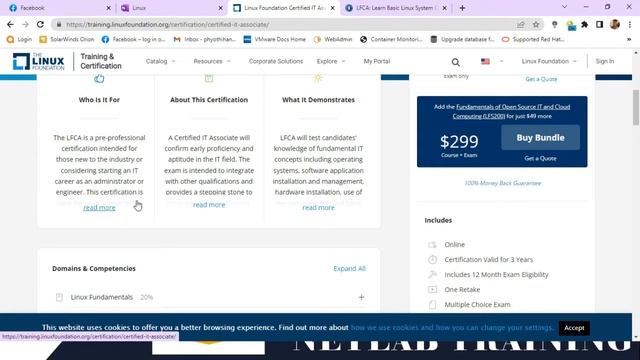The image size is (640, 360).
Task: Open the Supported Red Hat bookmark
Action: click(x=533, y=39)
